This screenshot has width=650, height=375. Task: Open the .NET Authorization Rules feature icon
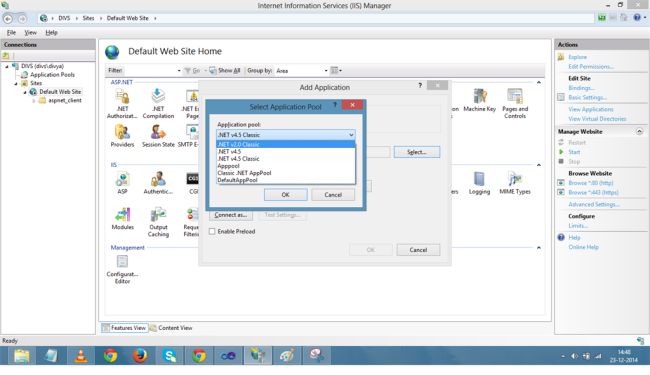pos(122,104)
